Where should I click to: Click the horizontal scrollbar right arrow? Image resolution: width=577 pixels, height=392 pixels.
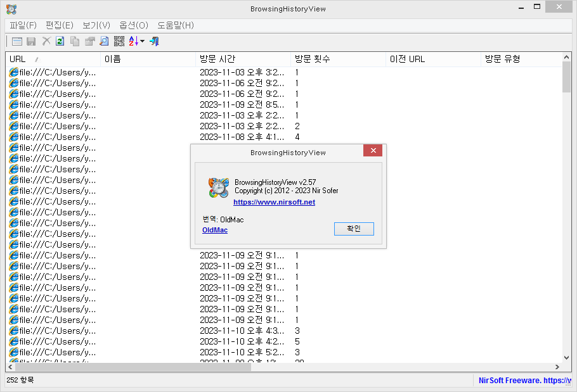coord(557,367)
